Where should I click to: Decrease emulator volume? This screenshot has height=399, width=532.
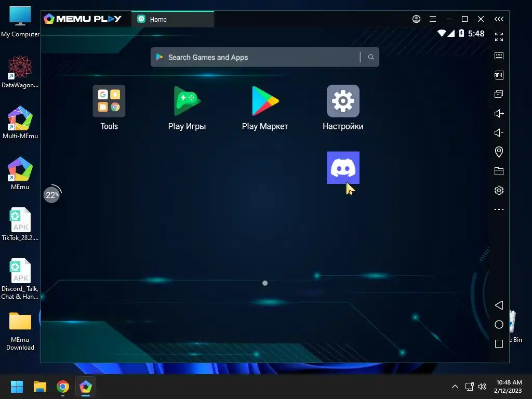(x=499, y=132)
